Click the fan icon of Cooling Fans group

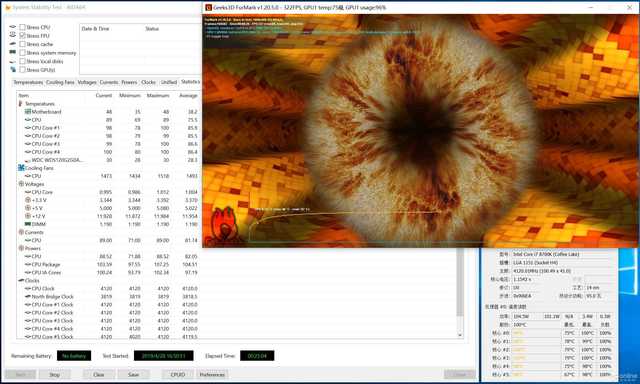pyautogui.click(x=21, y=168)
